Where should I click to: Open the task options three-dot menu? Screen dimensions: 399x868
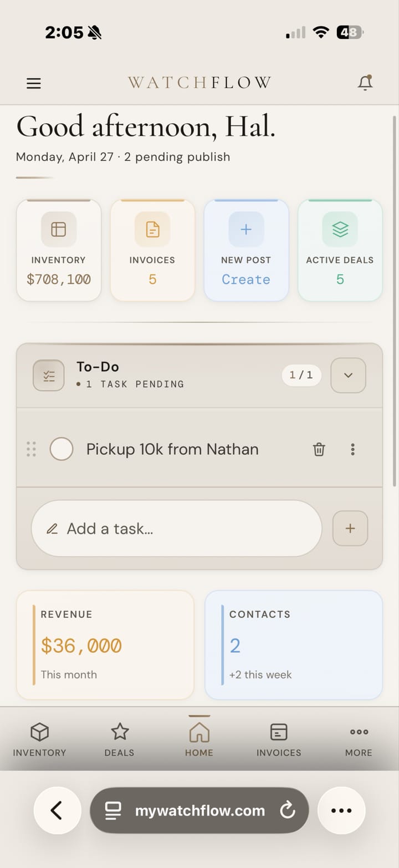[352, 449]
